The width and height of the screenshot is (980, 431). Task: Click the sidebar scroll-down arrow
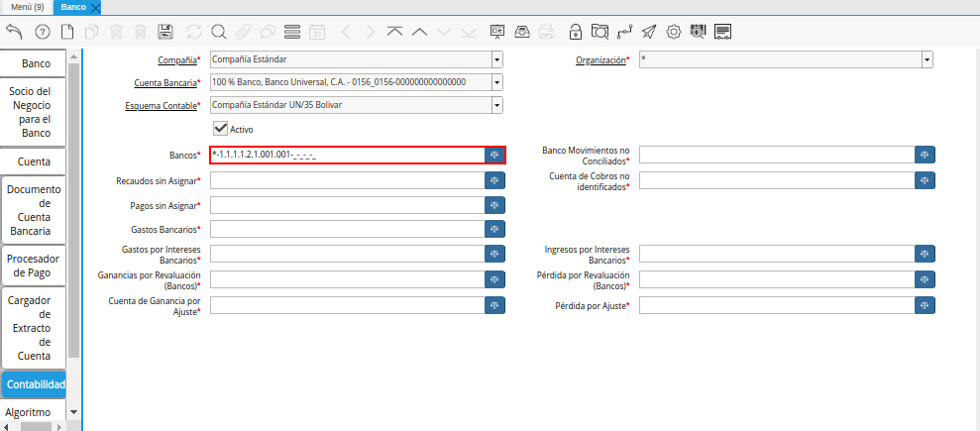point(73,410)
